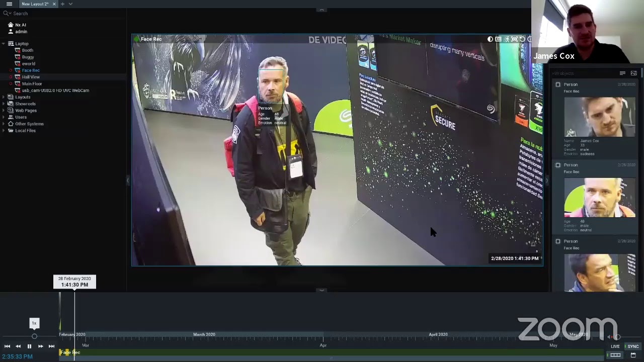Screen dimensions: 644x362
Task: Rotate the Face Rec video tile
Action: [522, 39]
